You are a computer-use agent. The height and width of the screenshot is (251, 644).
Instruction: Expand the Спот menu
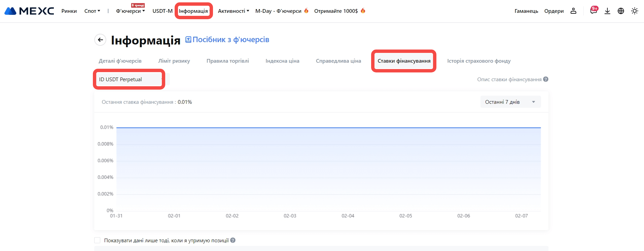point(92,11)
